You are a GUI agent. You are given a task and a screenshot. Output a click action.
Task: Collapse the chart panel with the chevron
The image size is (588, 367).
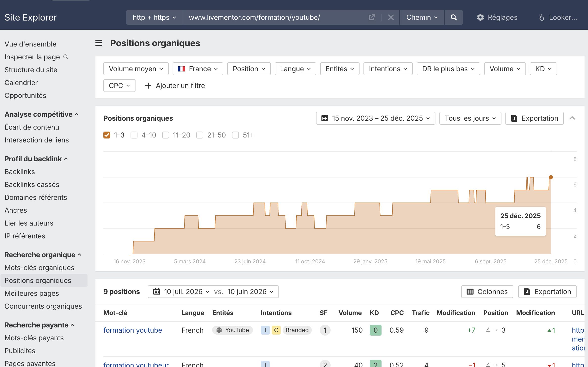coord(572,118)
